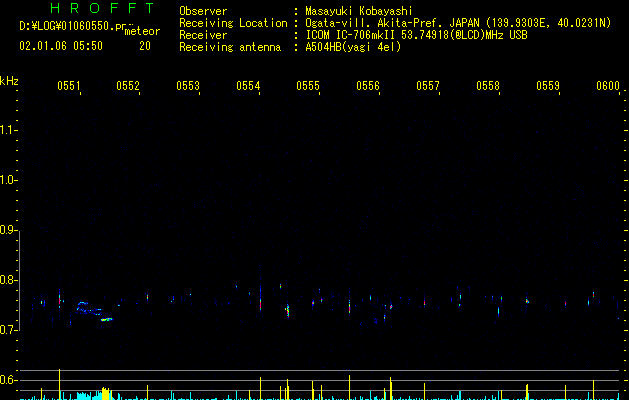
Task: Click the 0553 time axis label
Action: 188,85
